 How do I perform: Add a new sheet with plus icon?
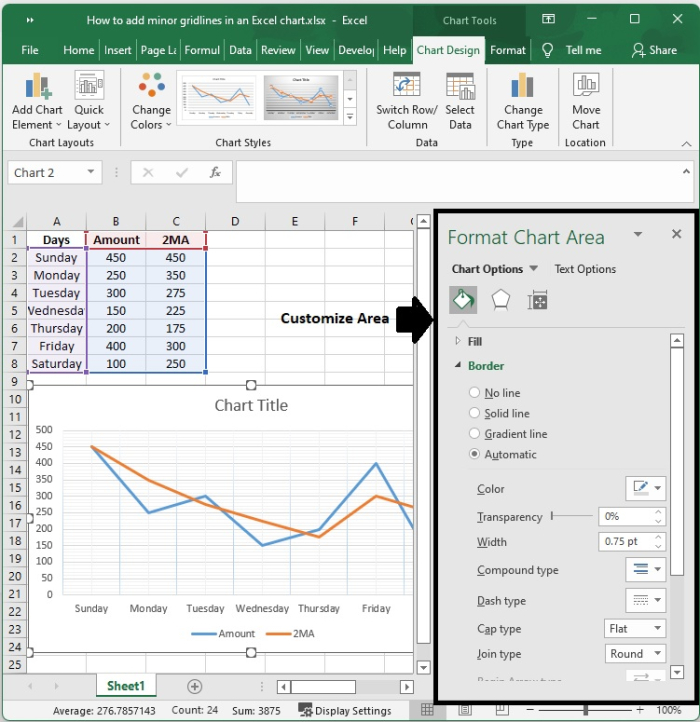pos(194,687)
